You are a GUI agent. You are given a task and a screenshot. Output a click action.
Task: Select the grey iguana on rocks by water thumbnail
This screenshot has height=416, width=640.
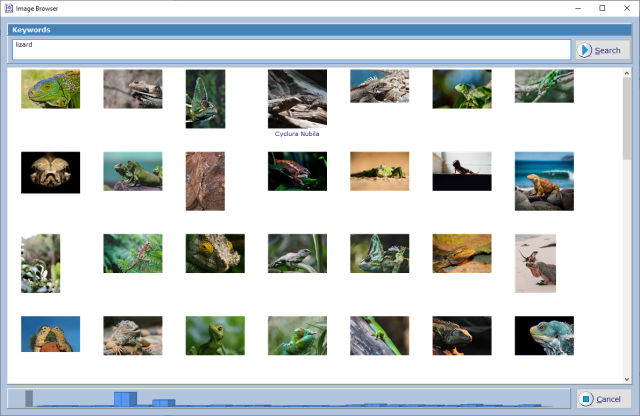[380, 86]
